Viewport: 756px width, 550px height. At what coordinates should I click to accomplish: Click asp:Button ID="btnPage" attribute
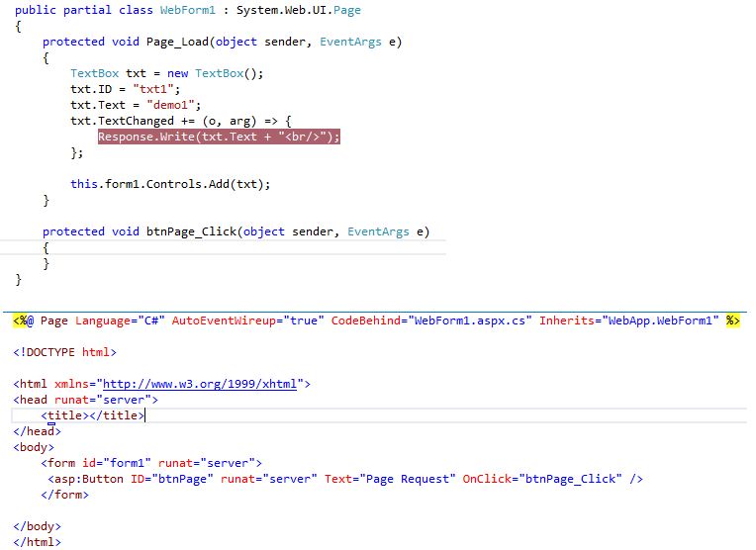pos(171,479)
